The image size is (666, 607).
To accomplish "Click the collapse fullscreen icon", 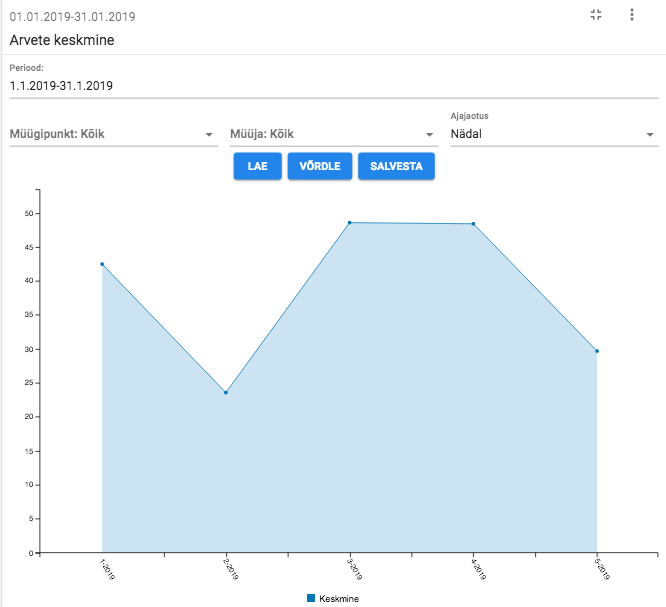I will (597, 14).
